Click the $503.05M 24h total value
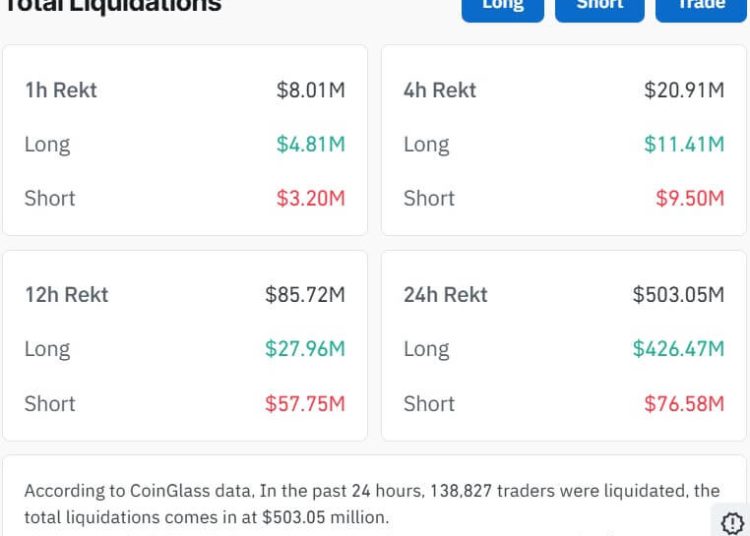The height and width of the screenshot is (536, 750). pos(678,295)
